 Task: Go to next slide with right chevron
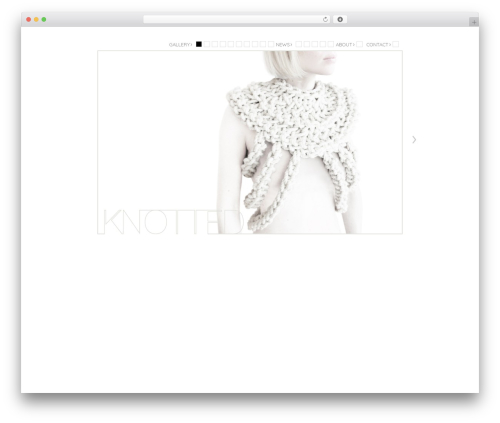pyautogui.click(x=414, y=140)
